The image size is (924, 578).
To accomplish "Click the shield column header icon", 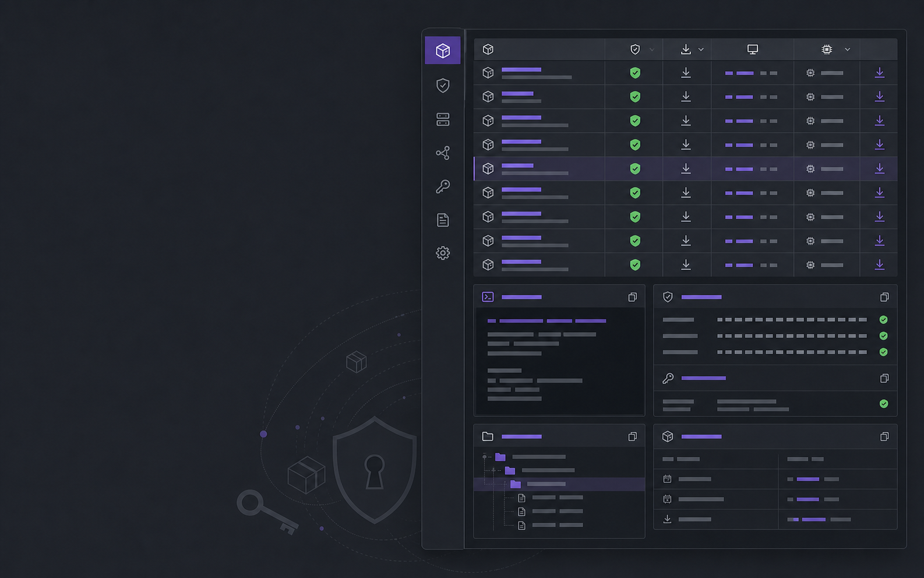I will [635, 50].
